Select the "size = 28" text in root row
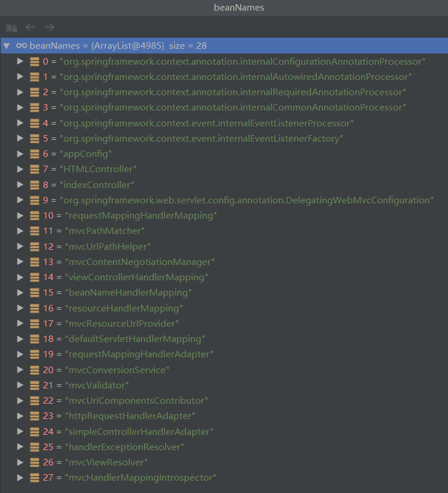This screenshot has width=448, height=493. [x=188, y=46]
